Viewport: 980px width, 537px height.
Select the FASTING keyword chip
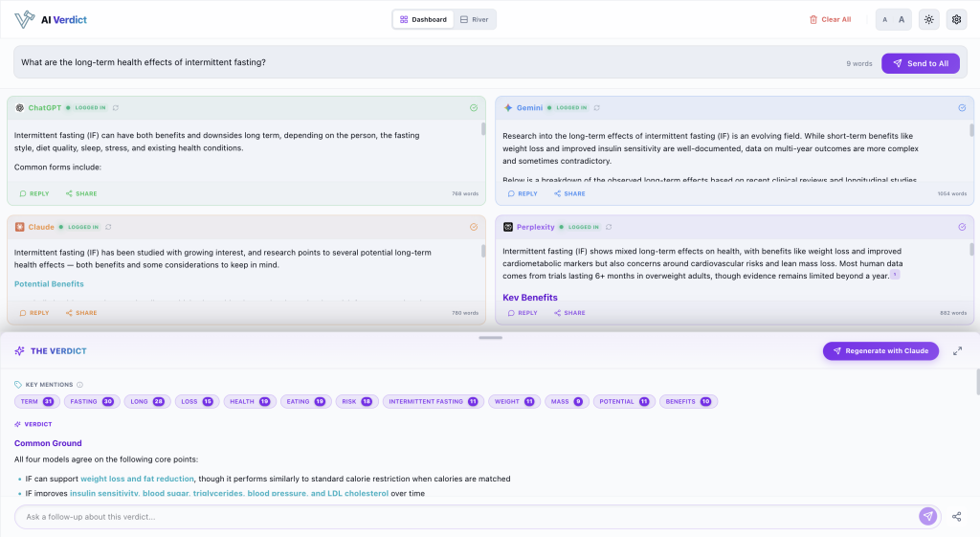click(91, 401)
